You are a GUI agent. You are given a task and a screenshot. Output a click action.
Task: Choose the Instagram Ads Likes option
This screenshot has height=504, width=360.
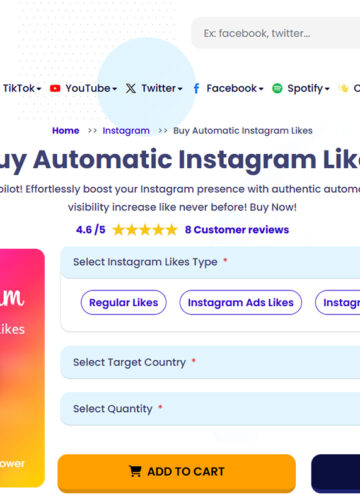coord(240,302)
